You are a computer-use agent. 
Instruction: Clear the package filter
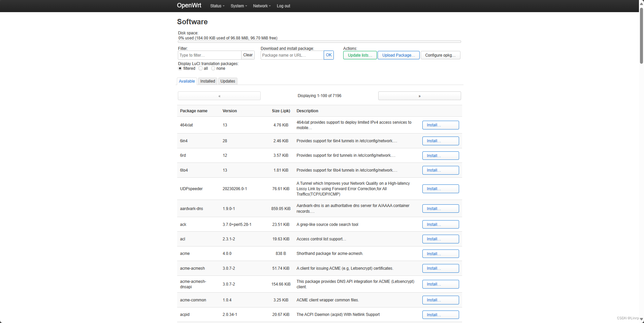point(248,55)
